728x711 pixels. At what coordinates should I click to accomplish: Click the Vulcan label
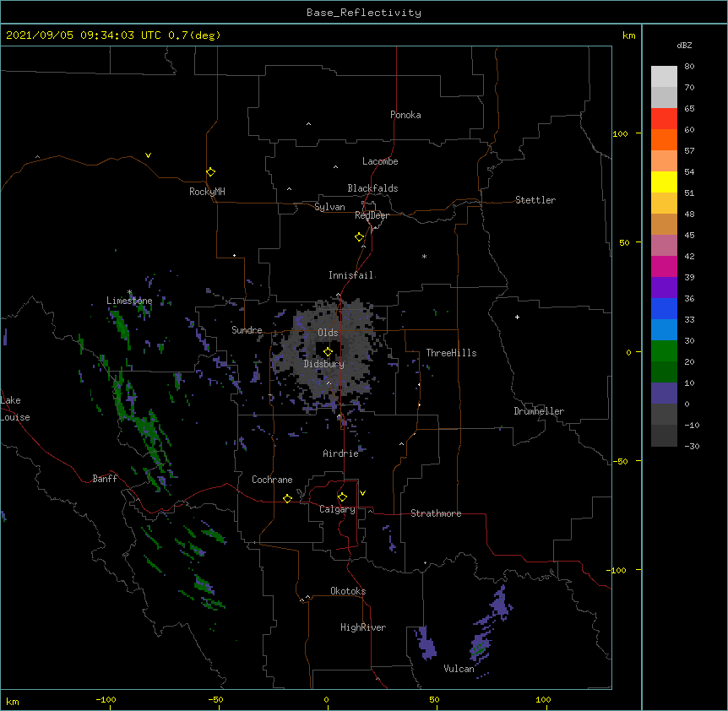[459, 669]
